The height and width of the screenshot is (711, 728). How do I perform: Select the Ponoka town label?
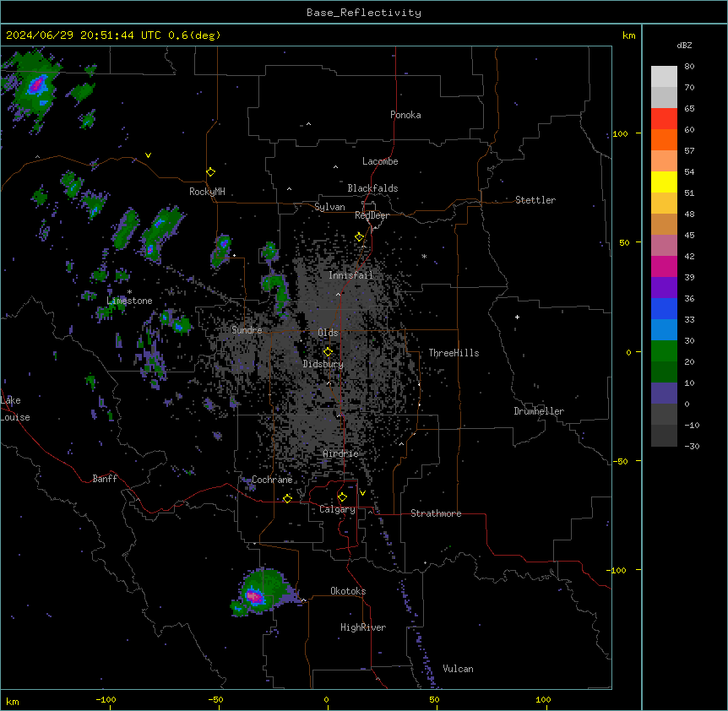click(x=405, y=115)
